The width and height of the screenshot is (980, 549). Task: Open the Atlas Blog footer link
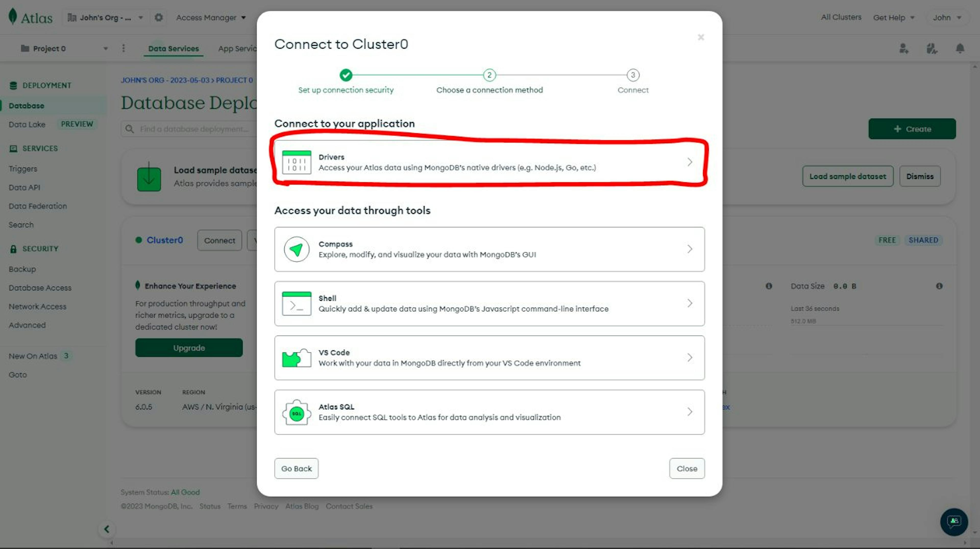(x=302, y=506)
